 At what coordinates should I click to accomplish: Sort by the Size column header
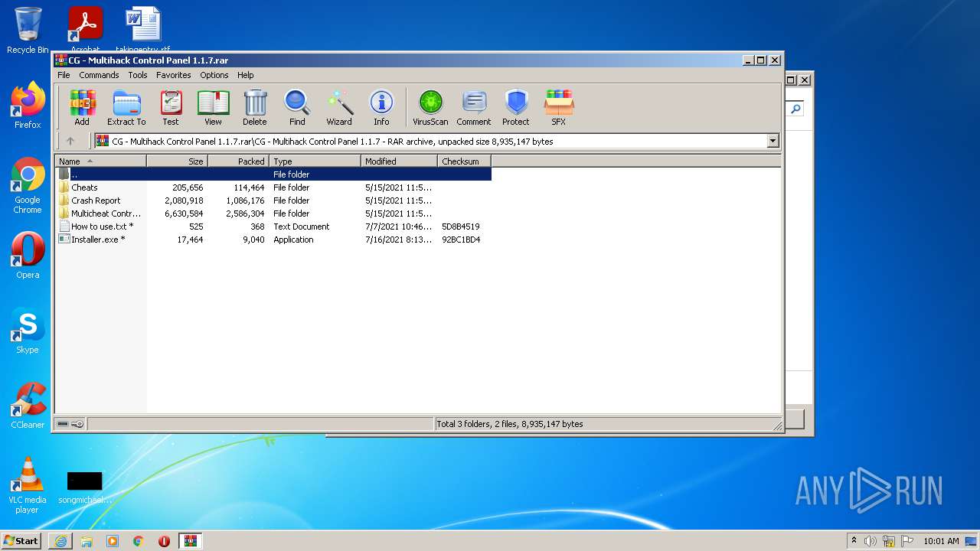point(177,161)
